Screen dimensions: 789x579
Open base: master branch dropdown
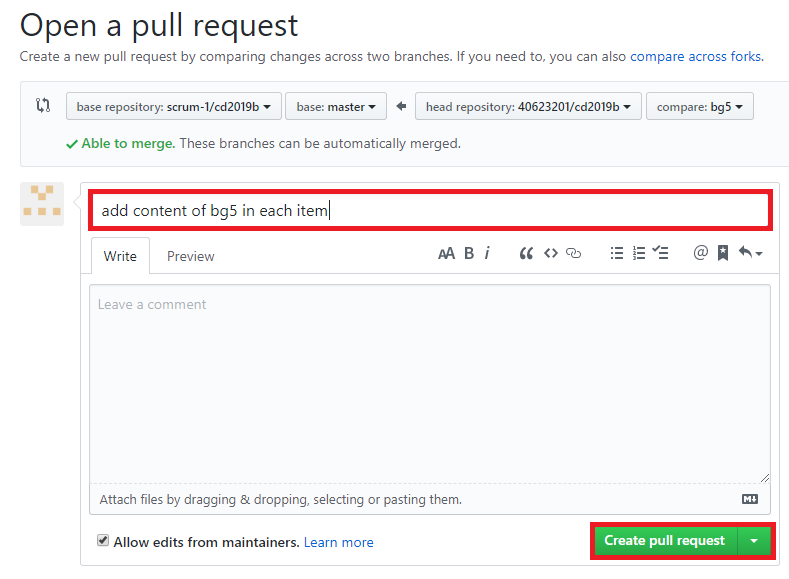[336, 106]
